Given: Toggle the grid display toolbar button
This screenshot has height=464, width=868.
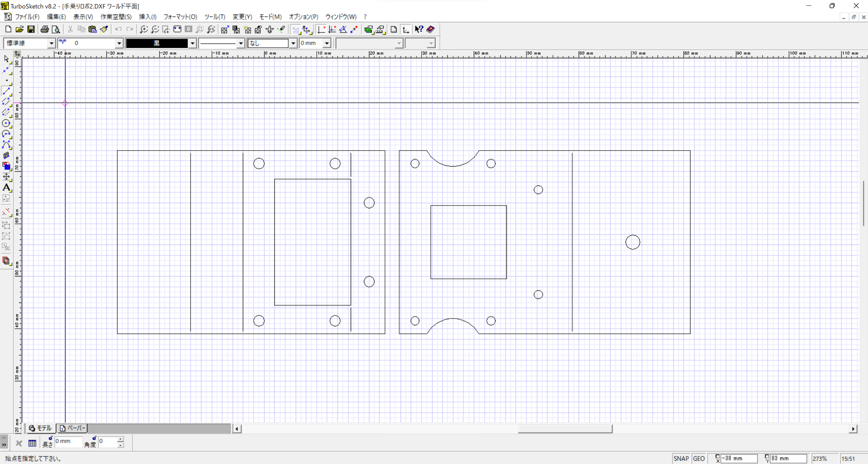Looking at the screenshot, I should point(295,30).
